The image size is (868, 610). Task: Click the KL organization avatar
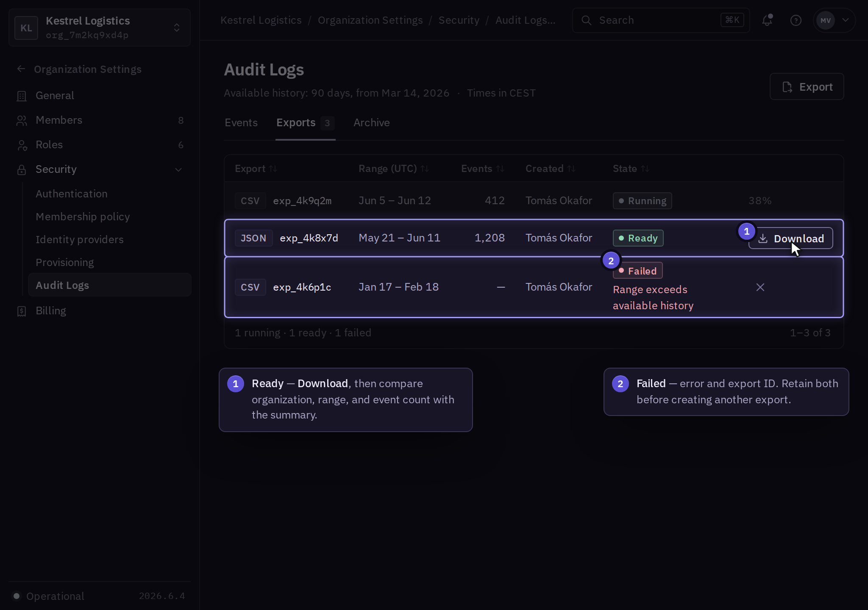tap(26, 28)
